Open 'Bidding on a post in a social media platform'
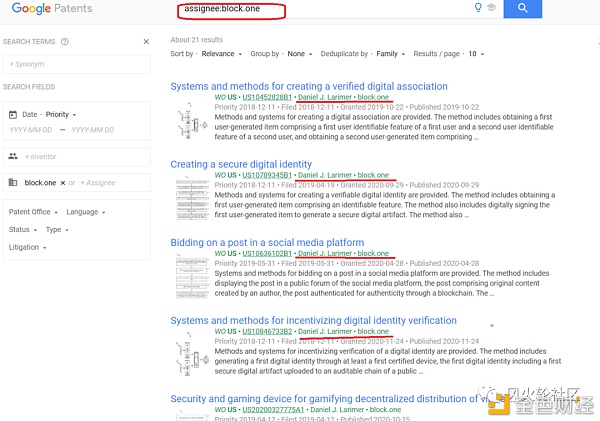 (267, 242)
